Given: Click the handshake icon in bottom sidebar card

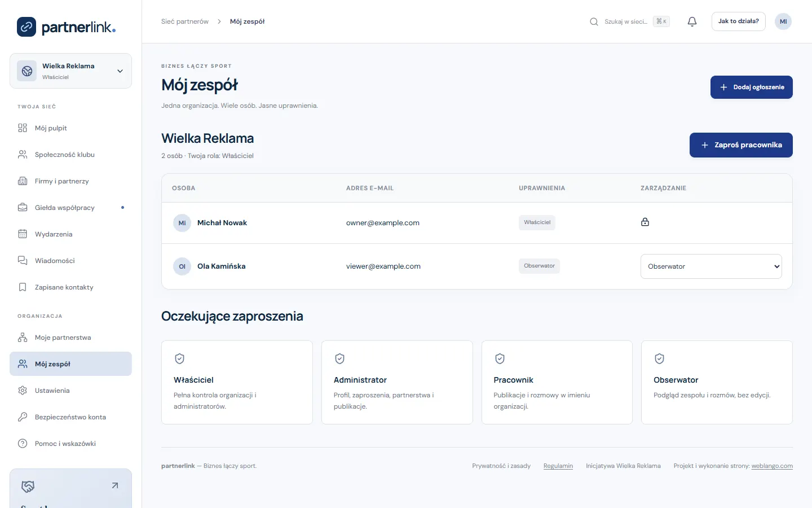Looking at the screenshot, I should click(x=28, y=486).
